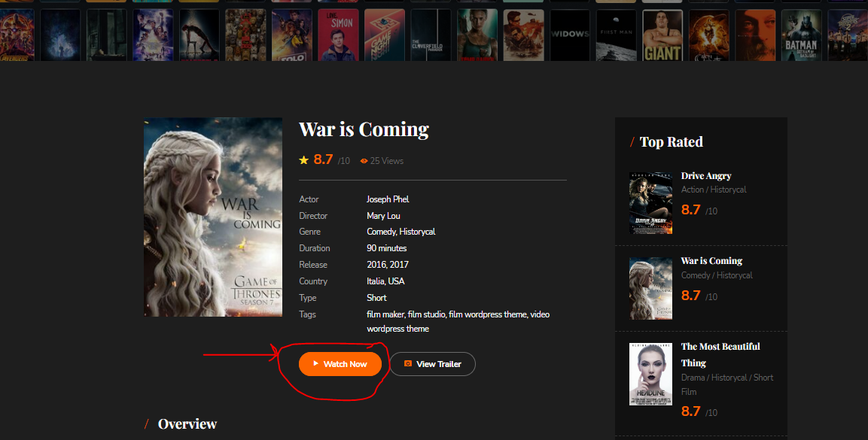The width and height of the screenshot is (868, 440).
Task: Click the Watch Now play button
Action: click(340, 364)
